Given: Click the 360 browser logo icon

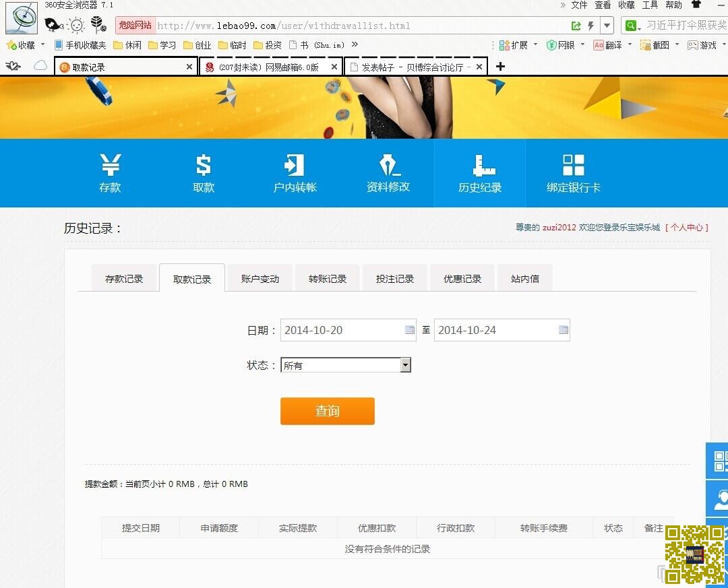Looking at the screenshot, I should (22, 17).
